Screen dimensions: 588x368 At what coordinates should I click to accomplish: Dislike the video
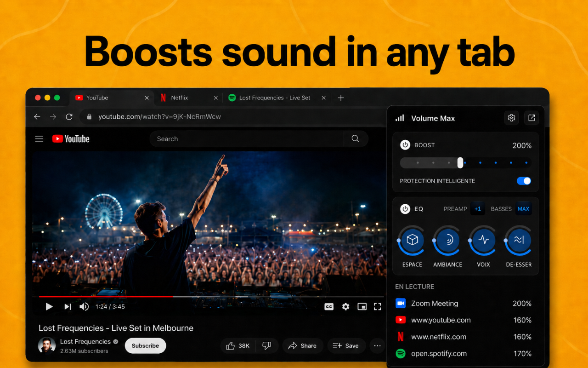pyautogui.click(x=266, y=346)
